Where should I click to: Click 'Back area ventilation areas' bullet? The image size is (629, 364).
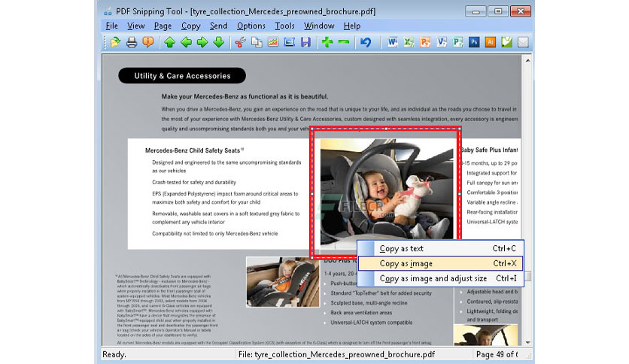361,313
